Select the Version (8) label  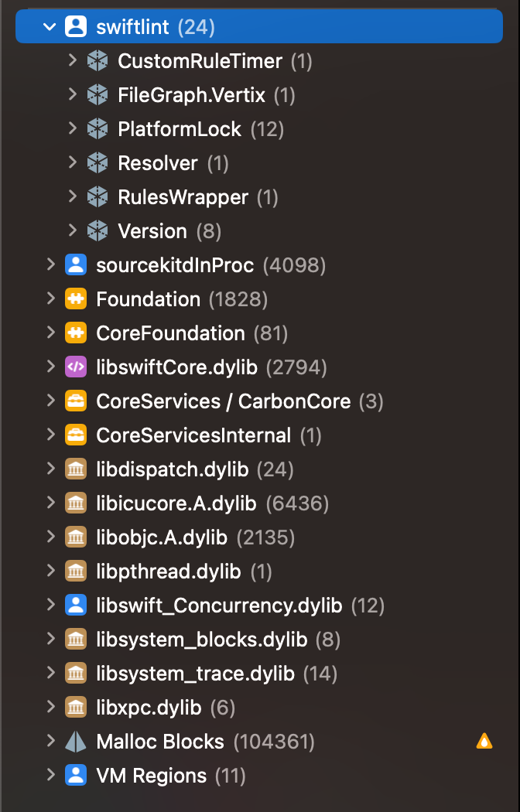(170, 231)
